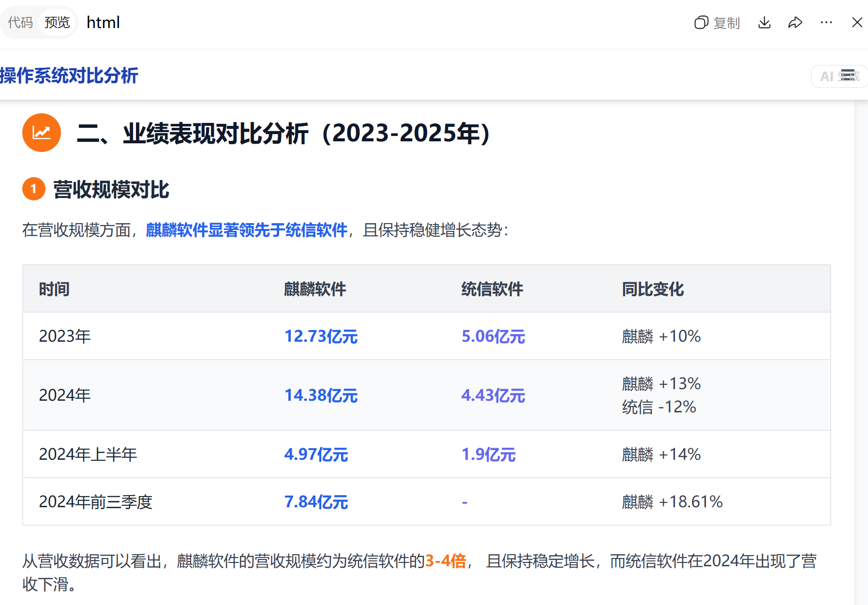
Task: Click the orange chart icon in heading
Action: coord(42,133)
